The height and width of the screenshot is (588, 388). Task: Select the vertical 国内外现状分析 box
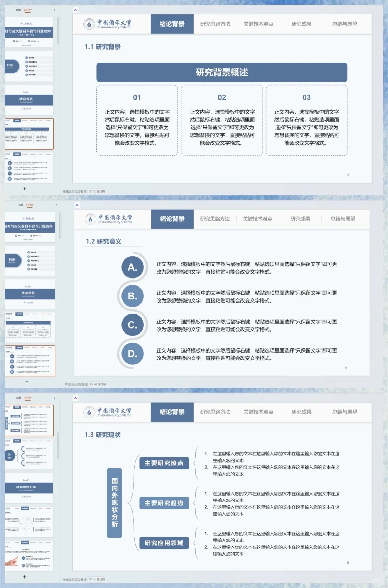pos(115,503)
